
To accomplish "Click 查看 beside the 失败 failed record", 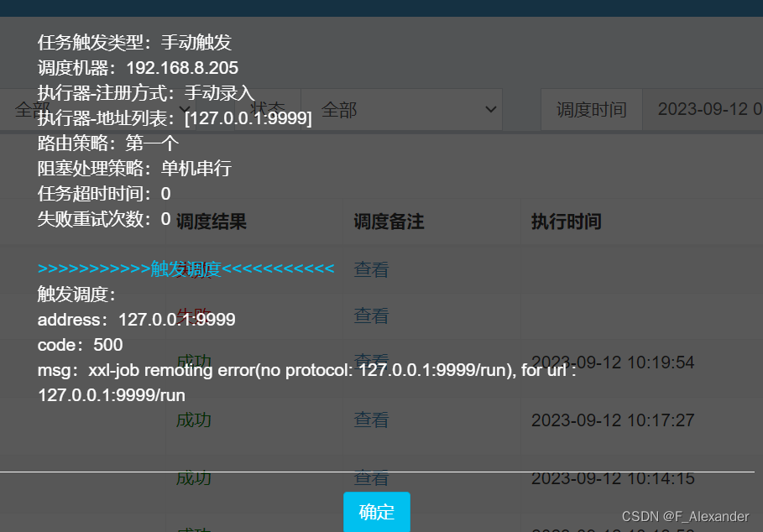I will coord(370,317).
